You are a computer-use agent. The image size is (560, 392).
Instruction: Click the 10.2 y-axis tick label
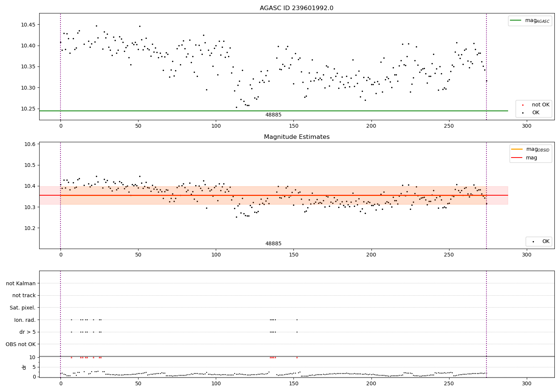click(x=29, y=228)
